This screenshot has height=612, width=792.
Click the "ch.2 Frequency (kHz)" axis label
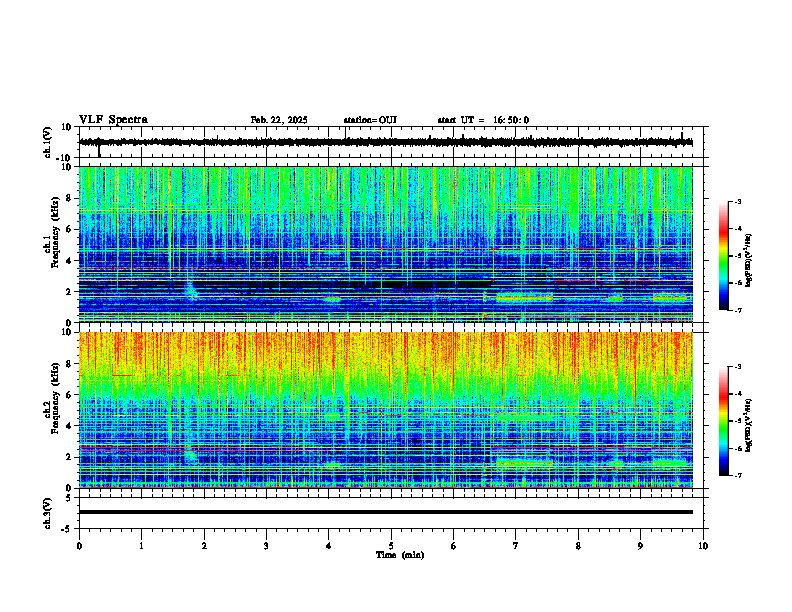tap(52, 397)
